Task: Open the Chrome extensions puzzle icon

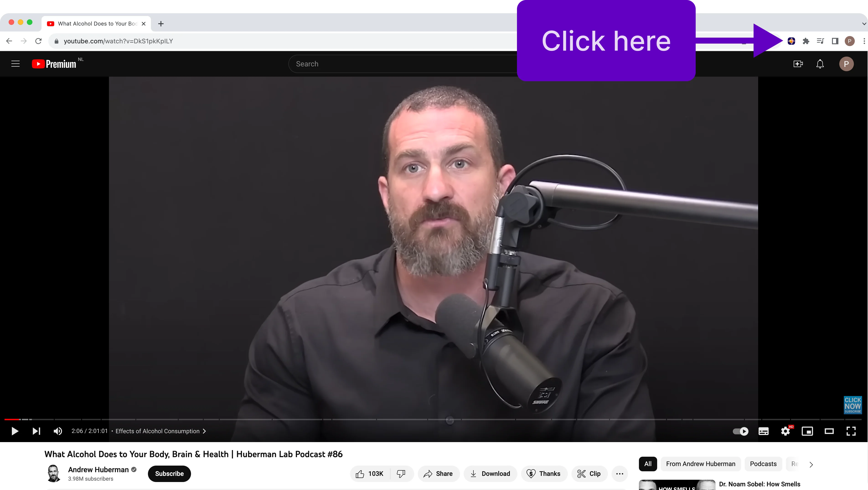Action: [x=806, y=41]
